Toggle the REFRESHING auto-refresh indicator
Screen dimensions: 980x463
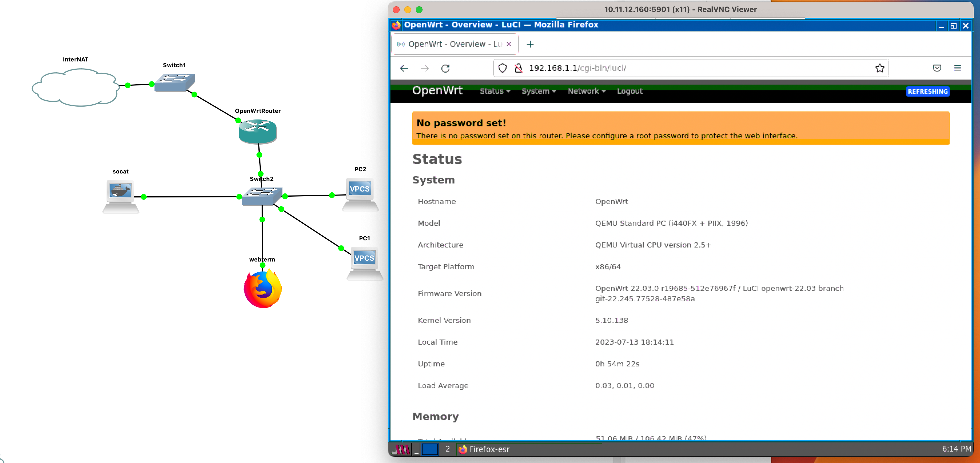click(x=927, y=91)
